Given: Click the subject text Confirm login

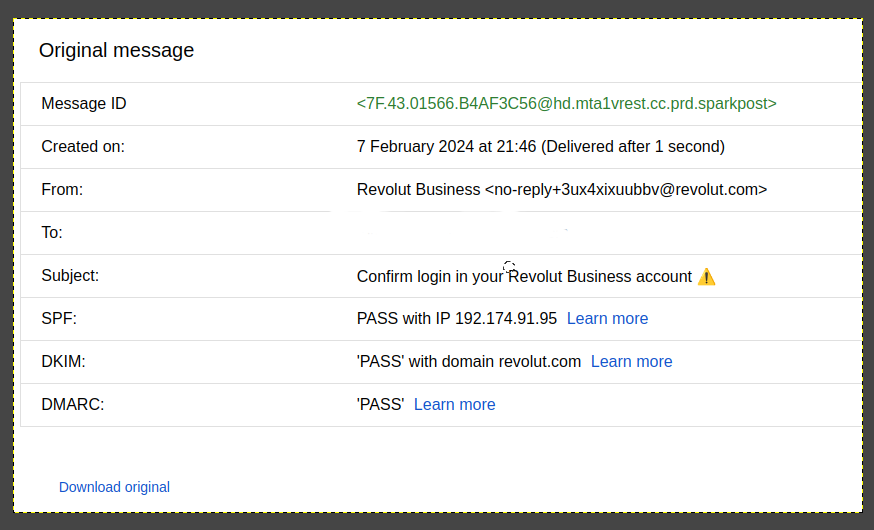Looking at the screenshot, I should [x=524, y=276].
